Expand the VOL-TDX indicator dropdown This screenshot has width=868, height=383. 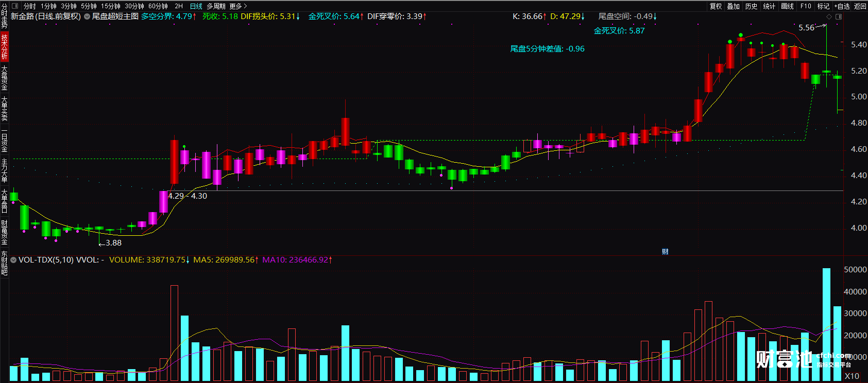(13, 260)
